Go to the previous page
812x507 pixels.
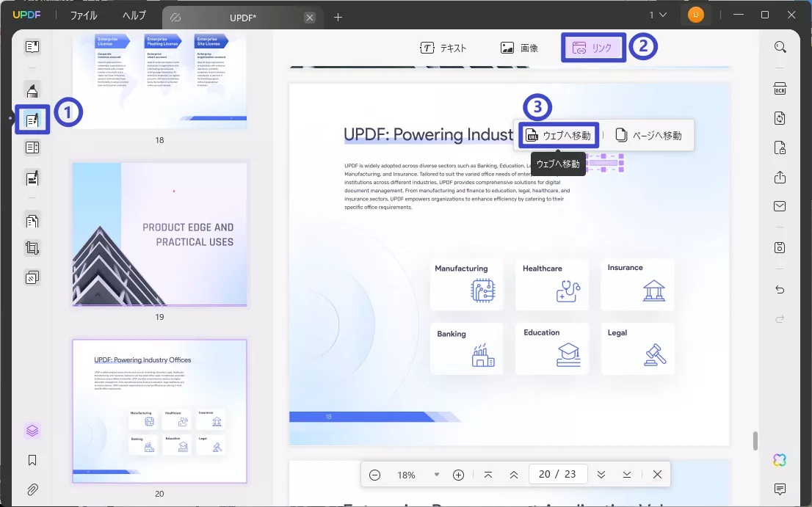tap(514, 475)
